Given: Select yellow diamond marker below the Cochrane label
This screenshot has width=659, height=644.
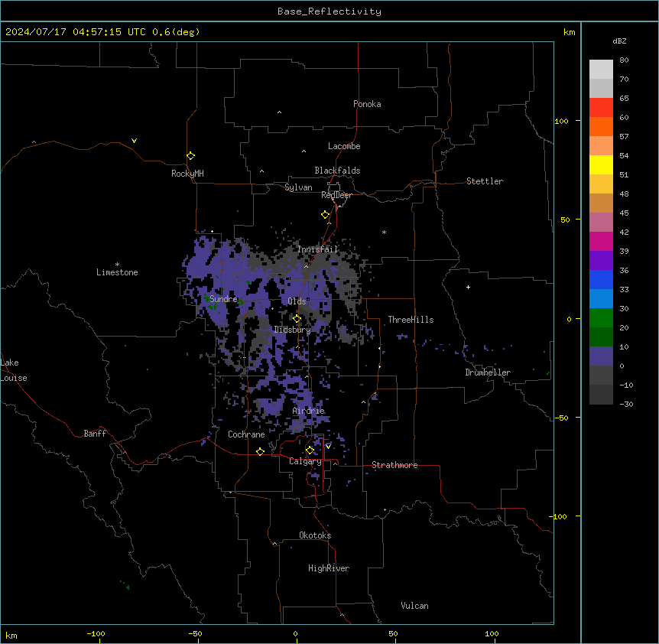Looking at the screenshot, I should coord(260,451).
